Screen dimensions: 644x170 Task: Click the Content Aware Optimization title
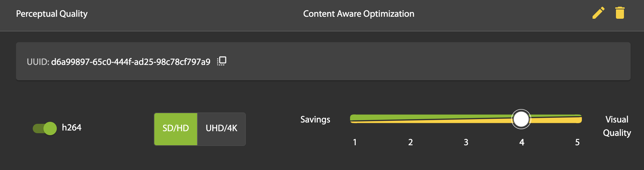pyautogui.click(x=358, y=14)
